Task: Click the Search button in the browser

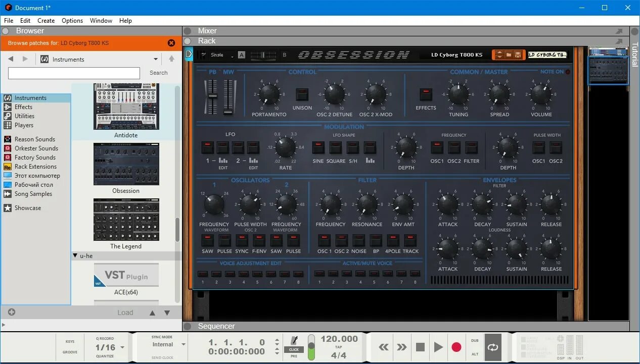Action: point(158,73)
